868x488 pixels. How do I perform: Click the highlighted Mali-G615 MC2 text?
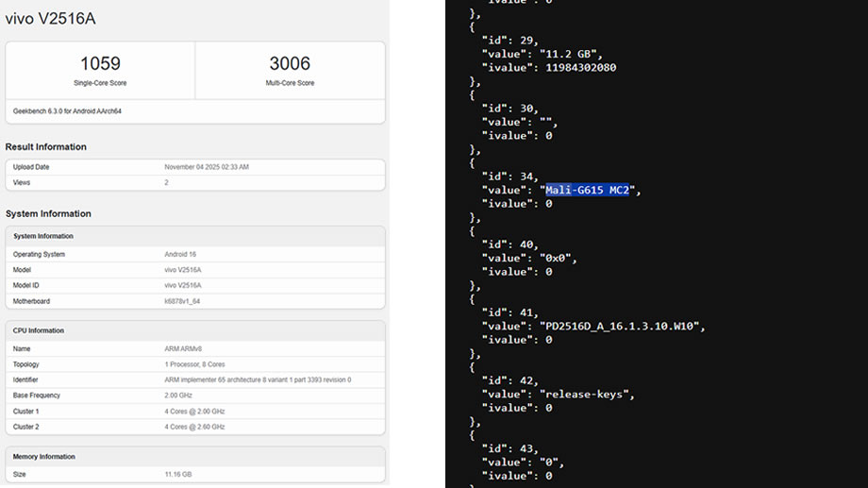point(587,191)
